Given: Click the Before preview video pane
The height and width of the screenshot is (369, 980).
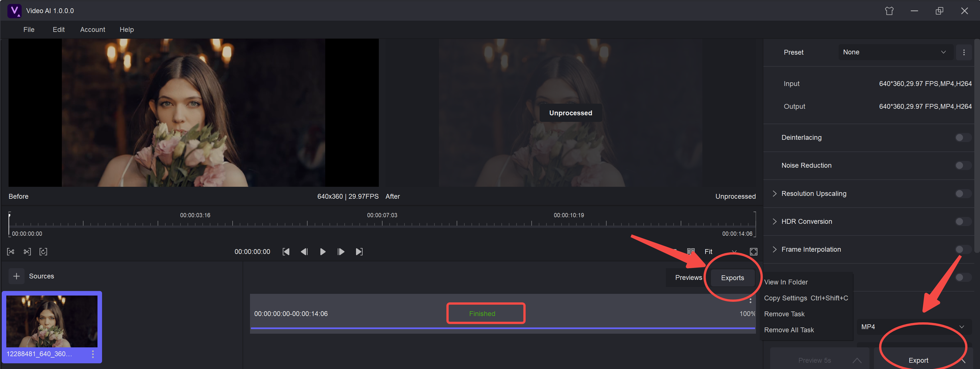Looking at the screenshot, I should [x=193, y=112].
